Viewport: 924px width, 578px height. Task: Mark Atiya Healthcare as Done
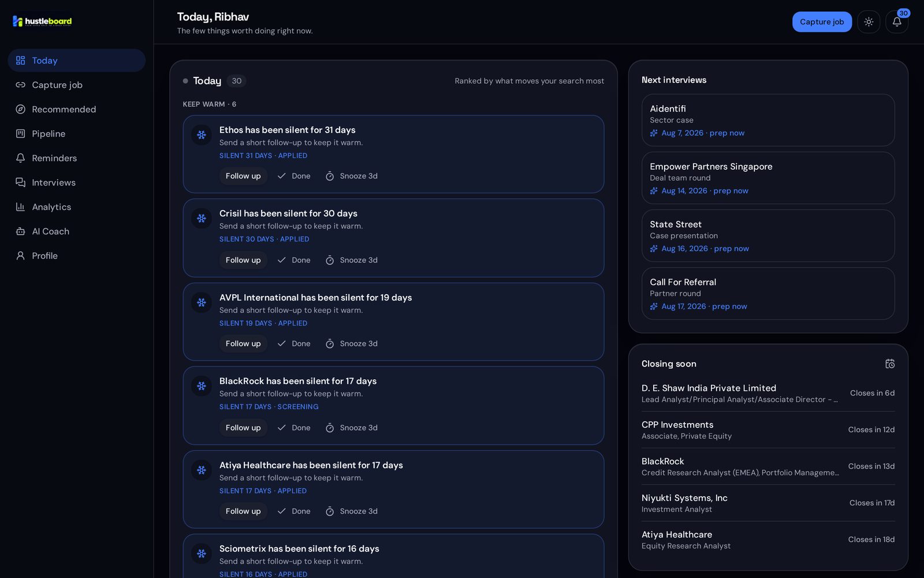[x=294, y=511]
